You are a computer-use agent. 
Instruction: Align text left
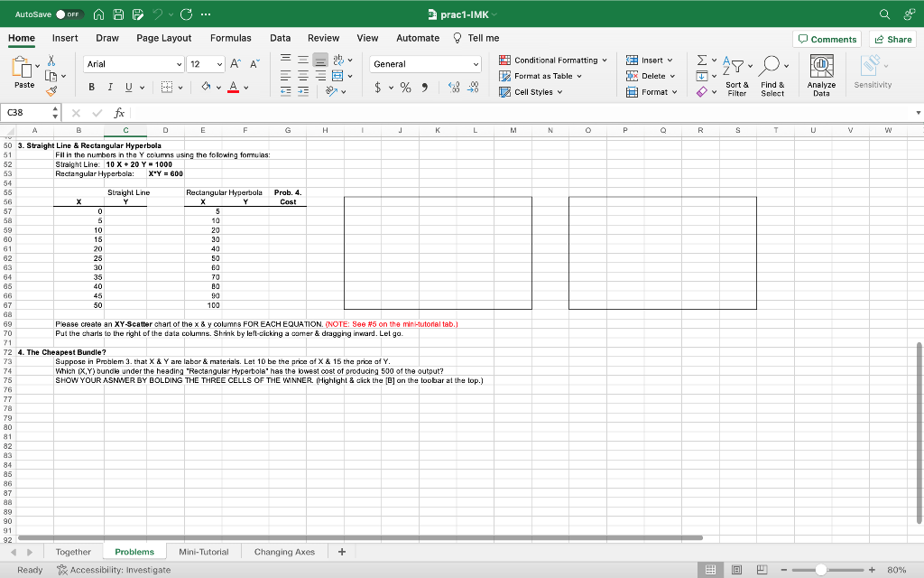(x=285, y=76)
